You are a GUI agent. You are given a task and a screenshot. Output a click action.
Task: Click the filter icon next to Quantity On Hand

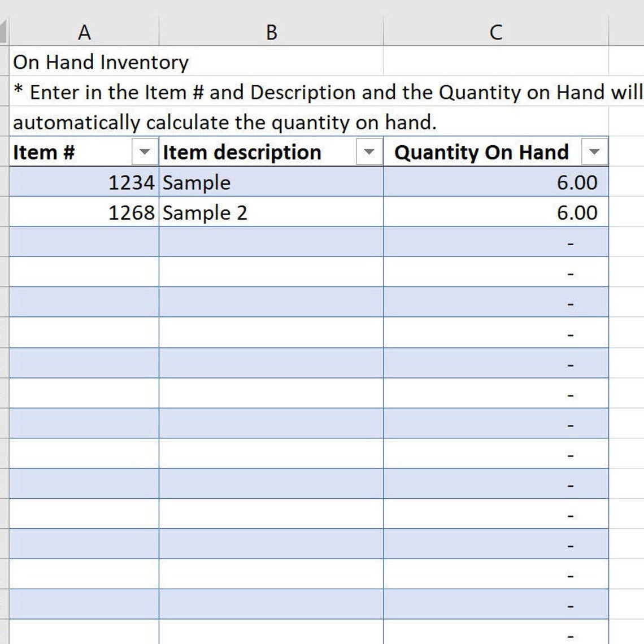[595, 151]
